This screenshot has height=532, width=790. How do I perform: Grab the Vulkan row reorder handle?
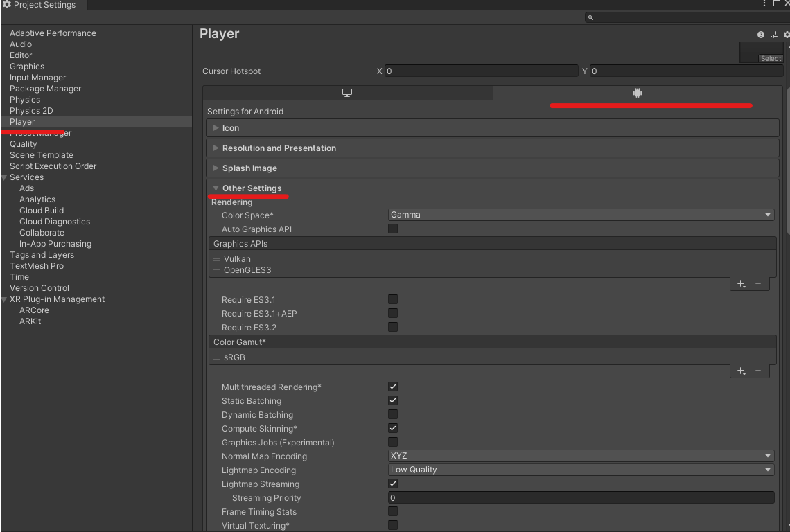pyautogui.click(x=216, y=260)
